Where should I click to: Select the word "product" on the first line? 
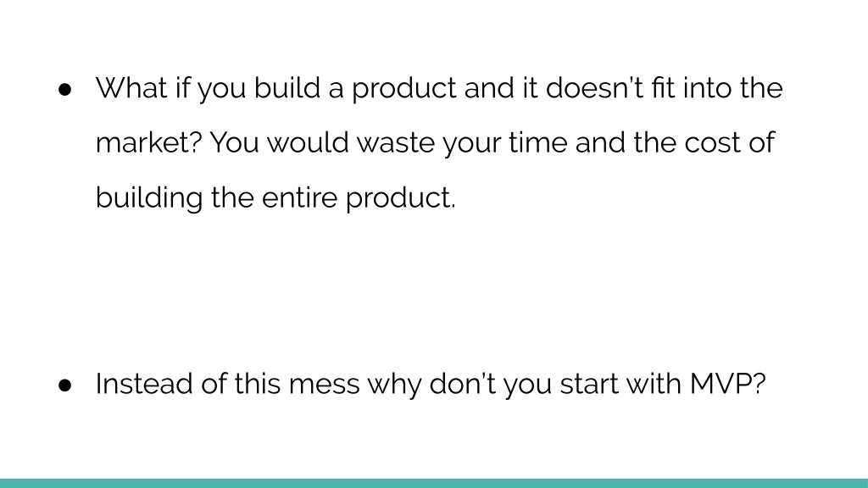[x=404, y=90]
